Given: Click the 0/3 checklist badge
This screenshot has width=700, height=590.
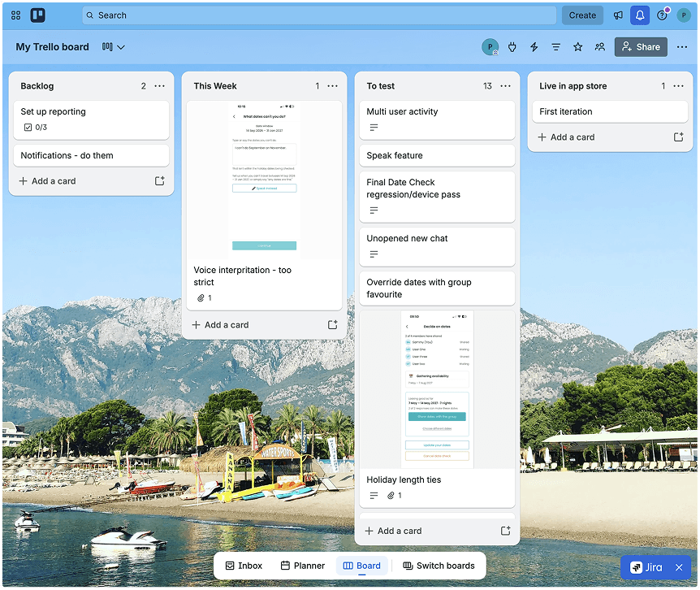Looking at the screenshot, I should pyautogui.click(x=35, y=128).
